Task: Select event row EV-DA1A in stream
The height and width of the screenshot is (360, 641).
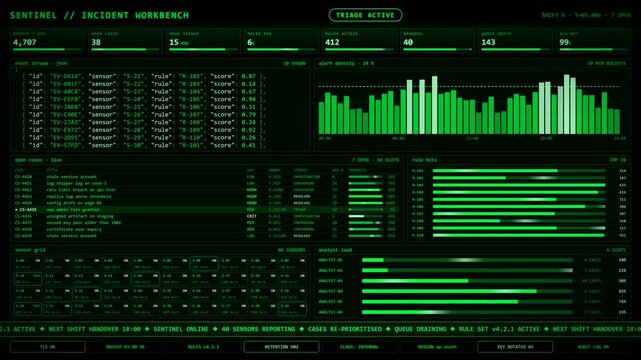Action: (144, 76)
